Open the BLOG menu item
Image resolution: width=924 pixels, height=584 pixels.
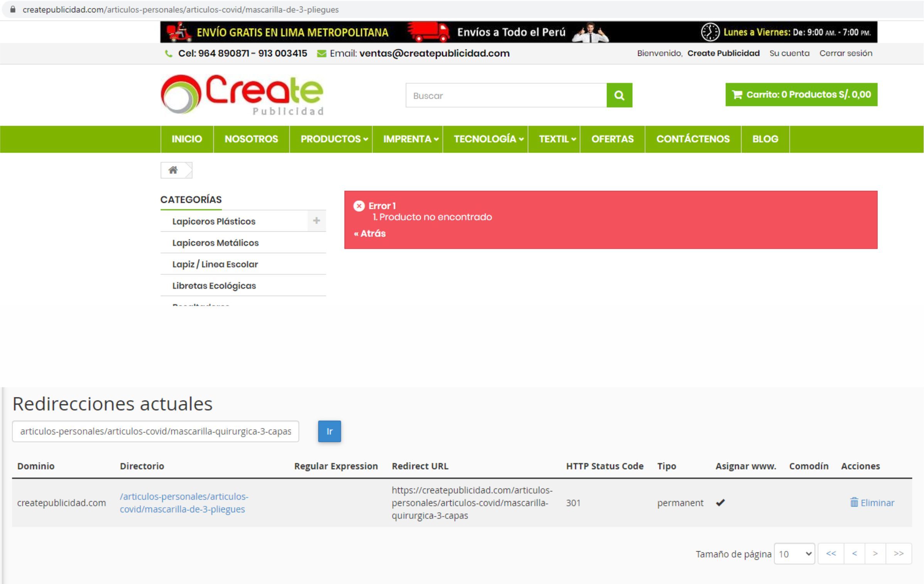[765, 139]
